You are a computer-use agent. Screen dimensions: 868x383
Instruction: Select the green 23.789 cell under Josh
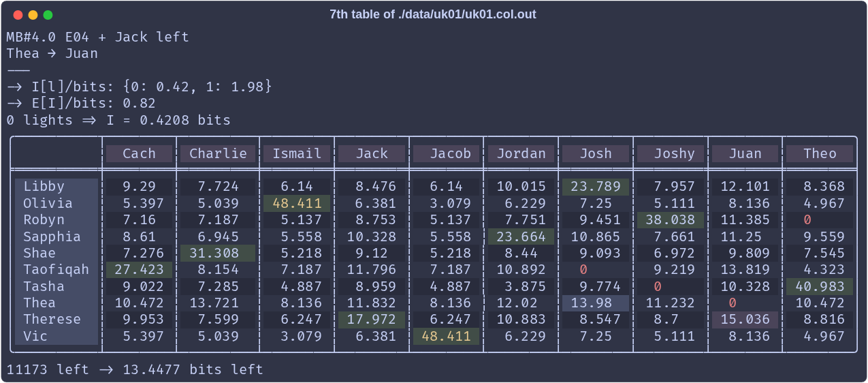tap(596, 187)
